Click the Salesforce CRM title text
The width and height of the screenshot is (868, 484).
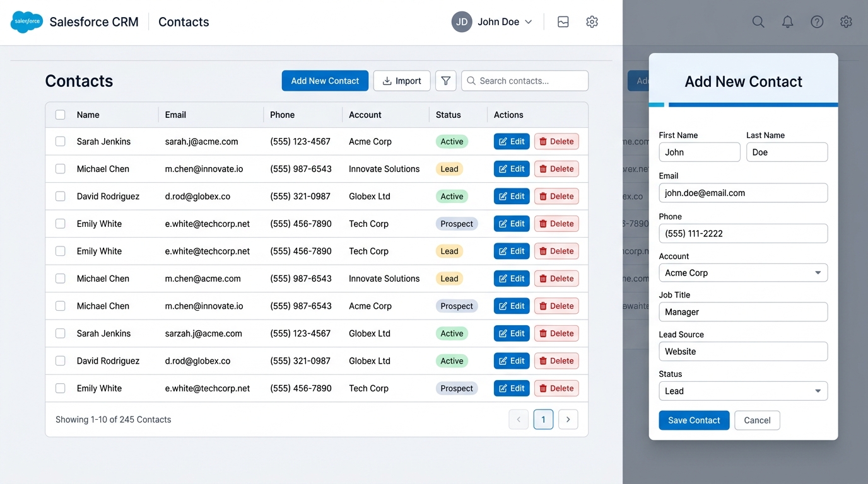pos(94,22)
